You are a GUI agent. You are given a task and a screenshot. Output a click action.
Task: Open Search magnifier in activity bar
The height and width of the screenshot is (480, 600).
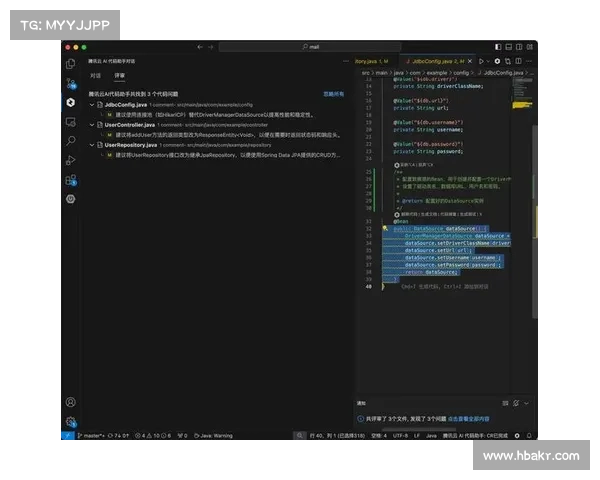pos(70,141)
